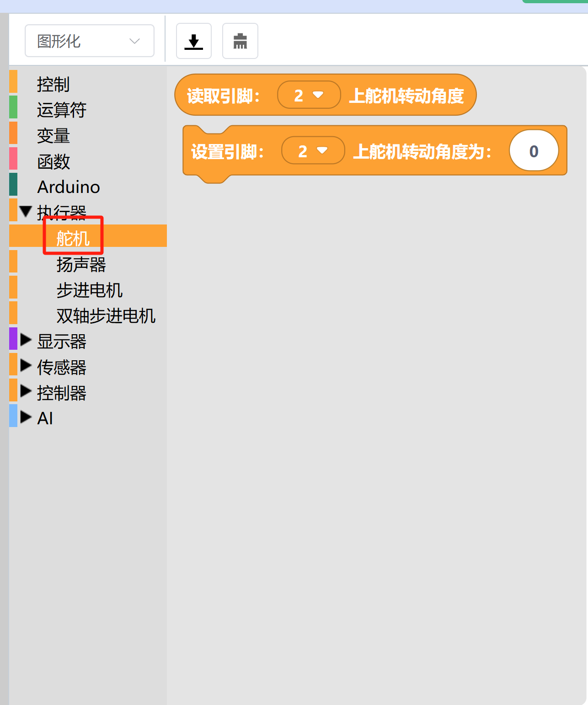Screen dimensions: 588x705
Task: Click the clean-up brush icon
Action: pyautogui.click(x=240, y=41)
